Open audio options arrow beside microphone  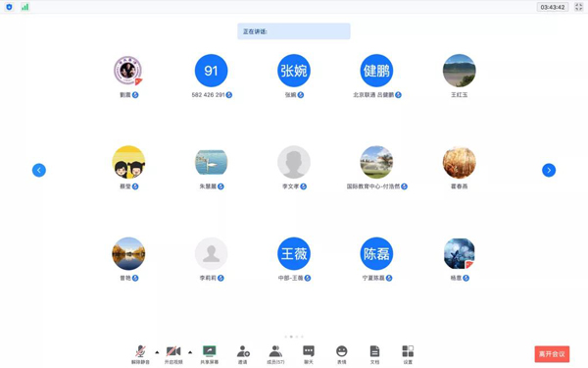(157, 352)
